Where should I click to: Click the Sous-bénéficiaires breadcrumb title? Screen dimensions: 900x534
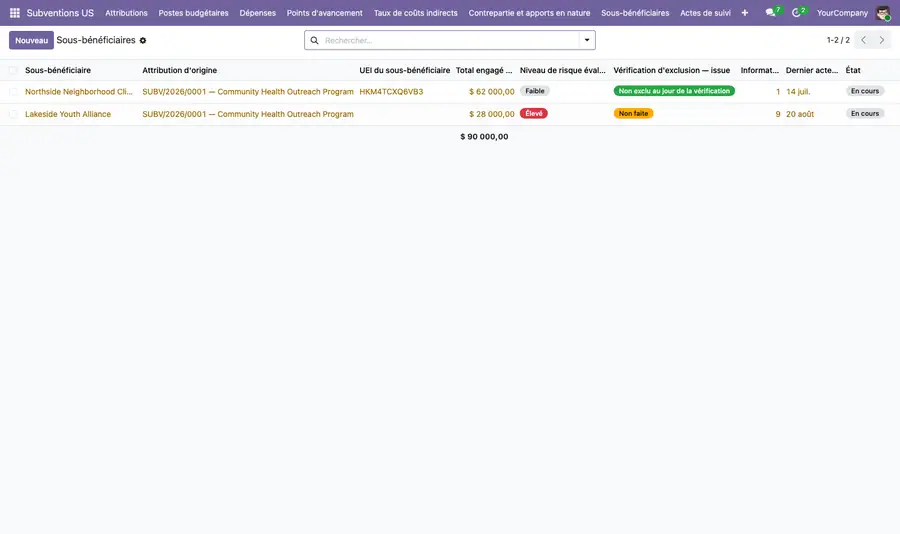click(96, 40)
